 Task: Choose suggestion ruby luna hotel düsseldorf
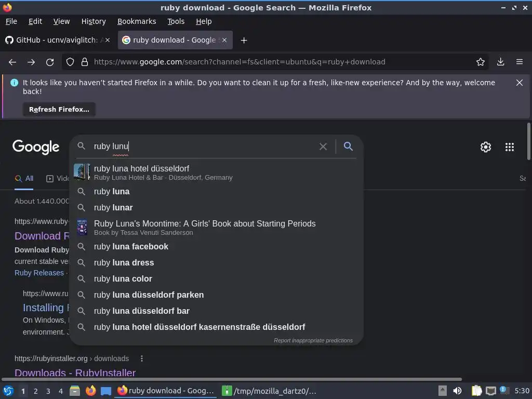point(217,172)
